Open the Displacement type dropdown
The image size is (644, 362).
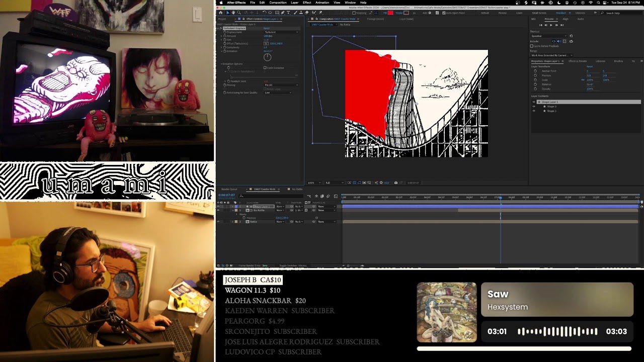click(281, 32)
